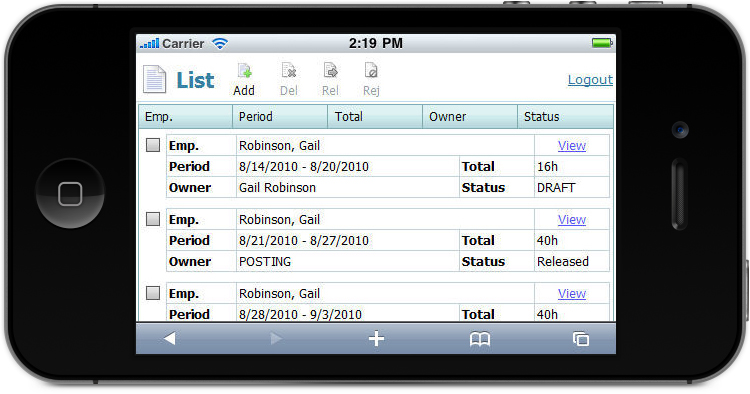This screenshot has height=394, width=750.
Task: Click the List page title
Action: coord(195,80)
